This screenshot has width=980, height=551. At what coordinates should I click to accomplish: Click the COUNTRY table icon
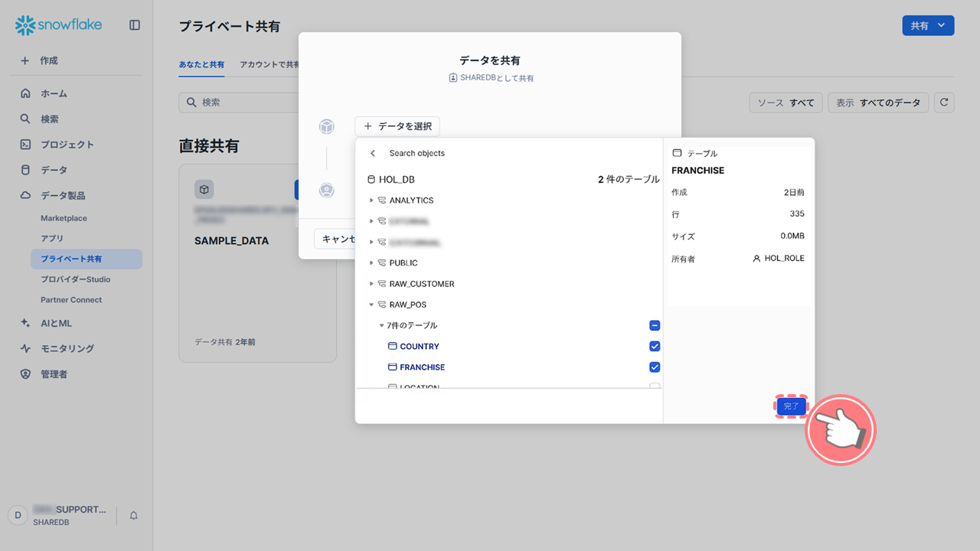click(393, 347)
